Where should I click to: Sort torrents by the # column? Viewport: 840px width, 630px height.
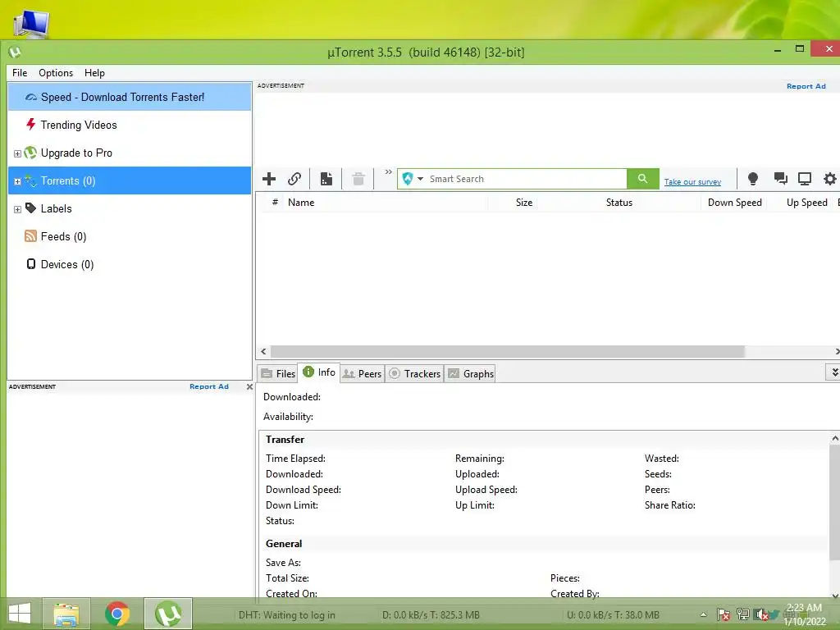pyautogui.click(x=275, y=203)
